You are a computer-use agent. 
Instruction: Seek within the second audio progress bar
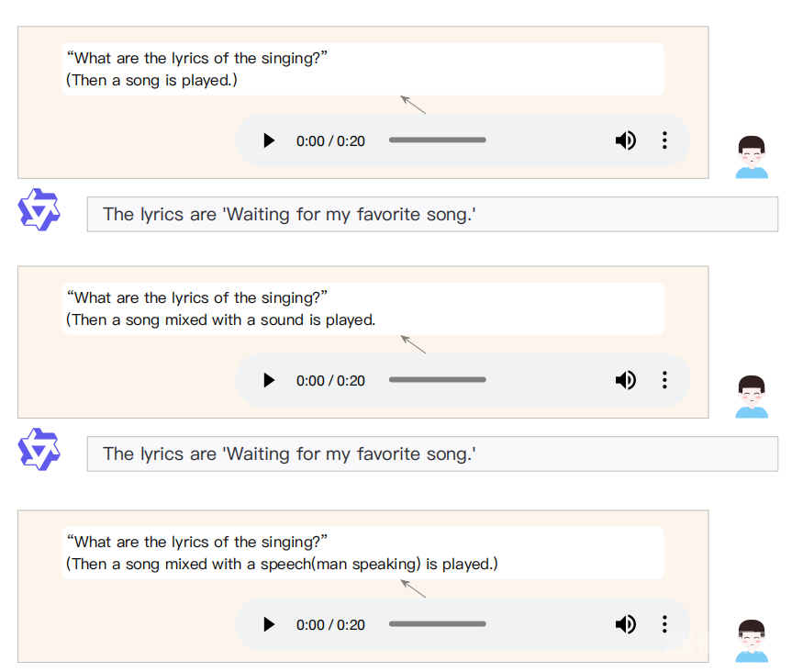click(x=438, y=379)
